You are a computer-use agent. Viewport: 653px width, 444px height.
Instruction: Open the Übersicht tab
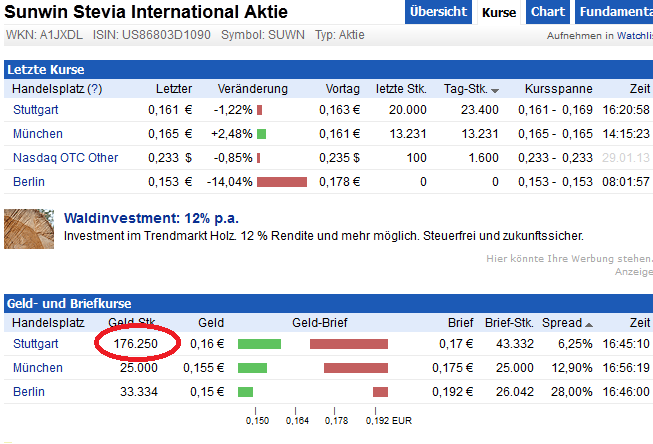(438, 12)
